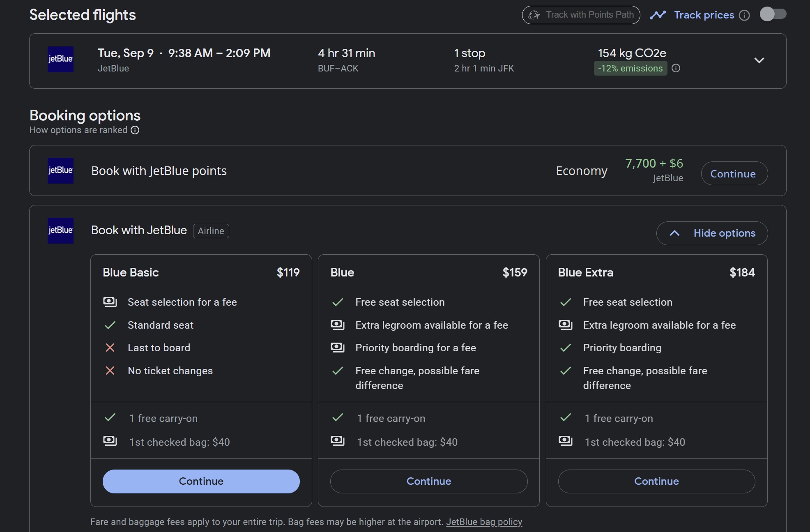This screenshot has height=532, width=810.
Task: Click the Blue Basic fare title
Action: pyautogui.click(x=131, y=272)
